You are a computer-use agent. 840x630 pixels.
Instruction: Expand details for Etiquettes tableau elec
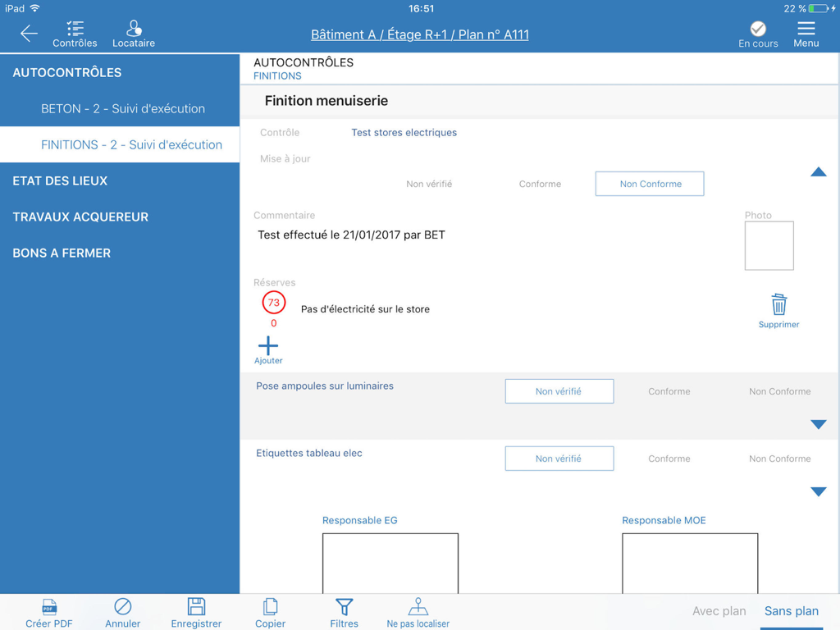coord(818,491)
